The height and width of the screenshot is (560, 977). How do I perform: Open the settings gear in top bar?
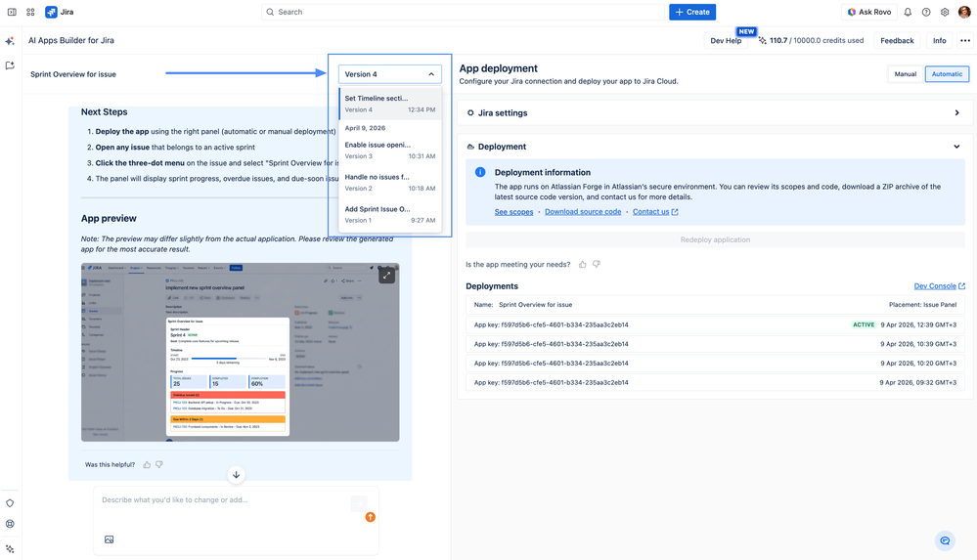click(946, 12)
